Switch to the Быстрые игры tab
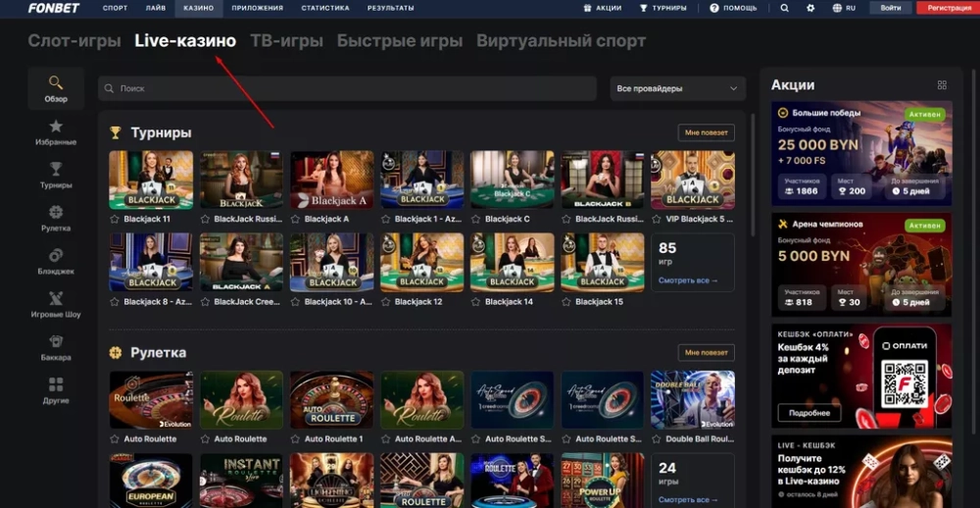 [400, 41]
